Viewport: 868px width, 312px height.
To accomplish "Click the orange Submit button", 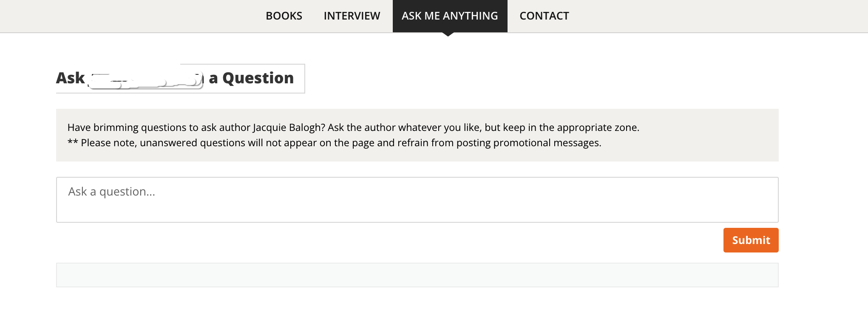I will pos(751,240).
